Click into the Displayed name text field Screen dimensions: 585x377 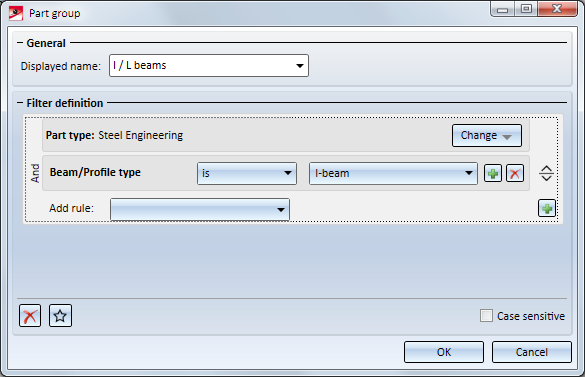[x=201, y=66]
